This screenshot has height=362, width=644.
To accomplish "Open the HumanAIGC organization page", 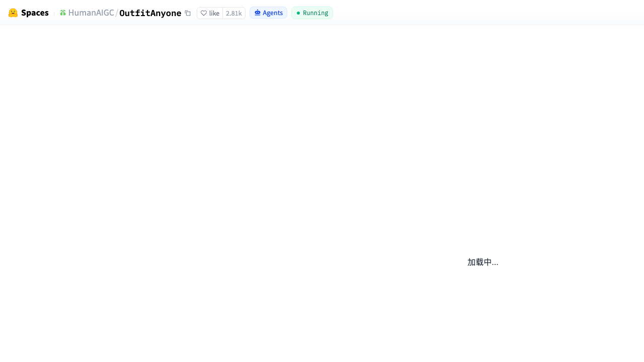I will pos(91,13).
